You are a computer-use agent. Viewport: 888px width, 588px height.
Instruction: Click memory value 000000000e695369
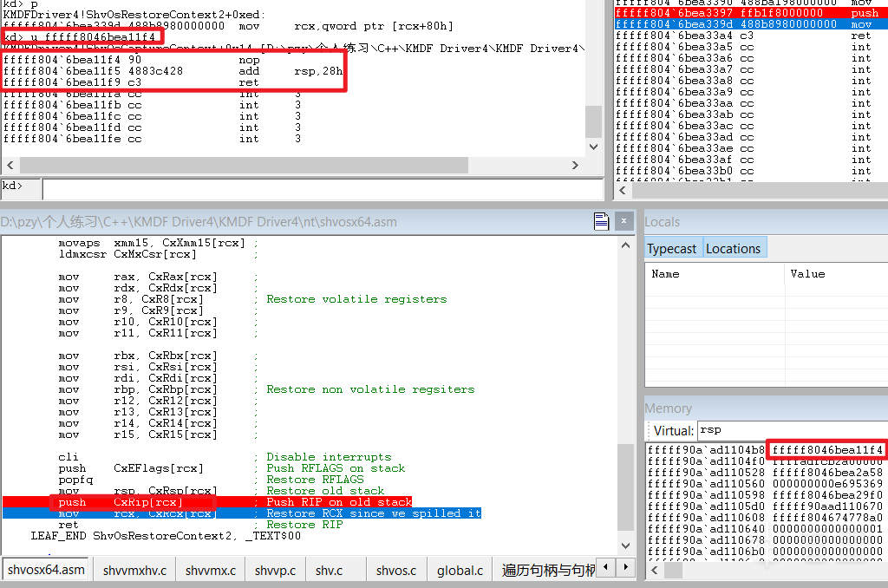pyautogui.click(x=826, y=484)
